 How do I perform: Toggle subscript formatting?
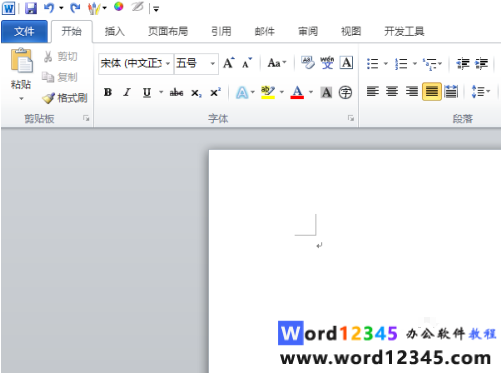coord(196,93)
